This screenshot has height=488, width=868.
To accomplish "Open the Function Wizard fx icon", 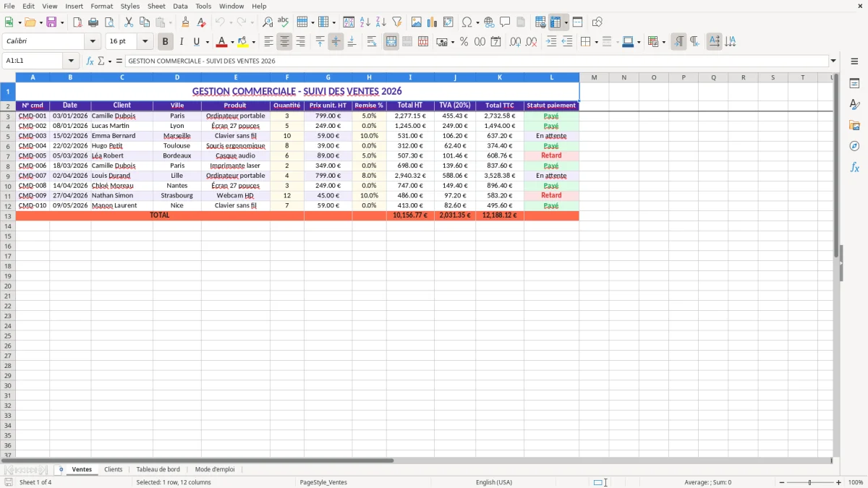I will click(x=90, y=61).
